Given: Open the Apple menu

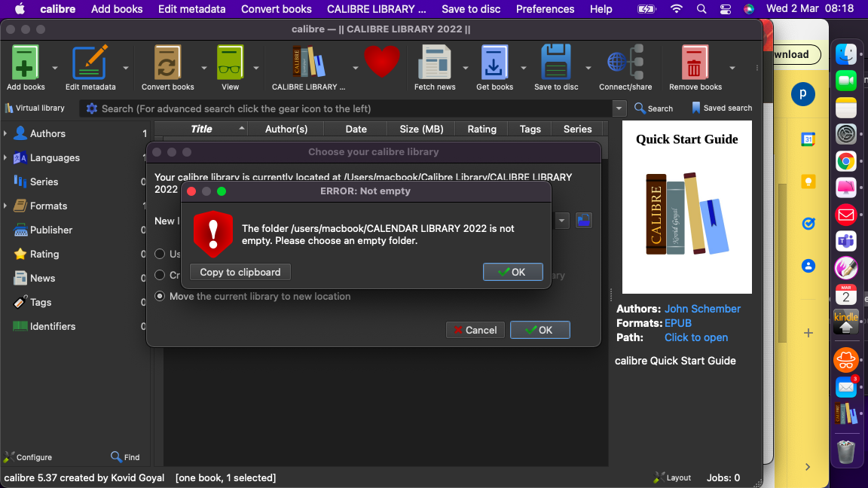Looking at the screenshot, I should (20, 9).
